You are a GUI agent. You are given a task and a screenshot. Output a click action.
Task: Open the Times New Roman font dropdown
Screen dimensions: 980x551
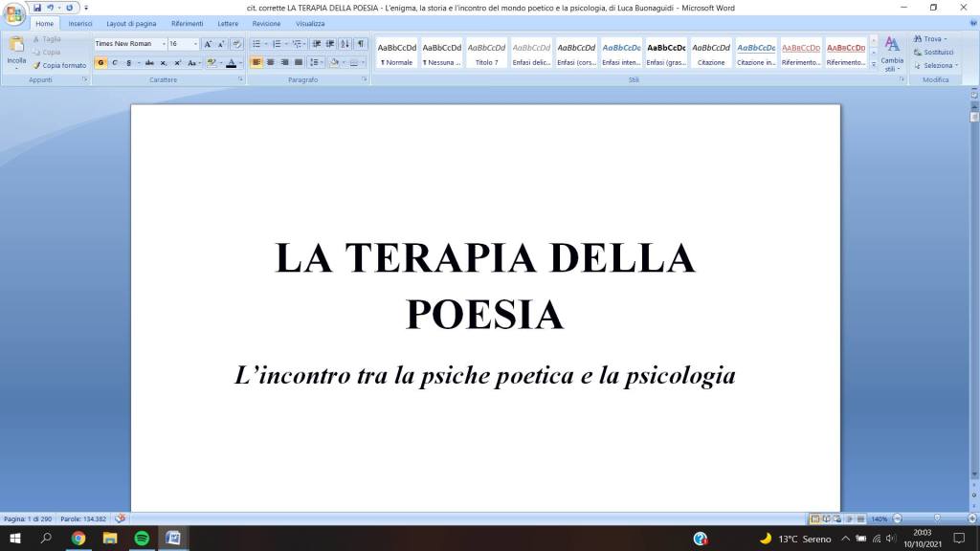pos(164,44)
